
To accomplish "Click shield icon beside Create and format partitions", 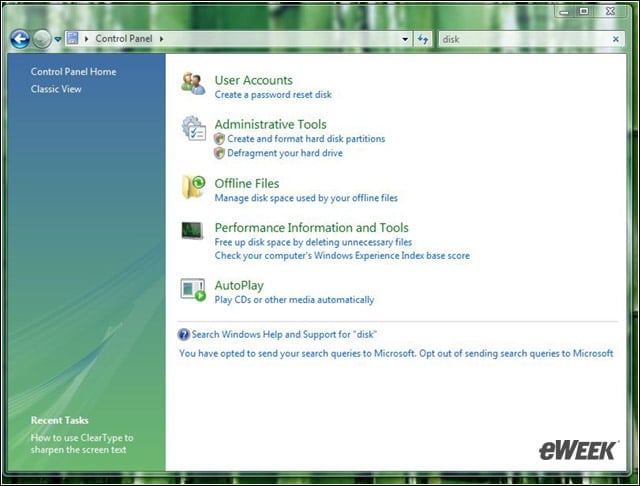I will tap(219, 139).
